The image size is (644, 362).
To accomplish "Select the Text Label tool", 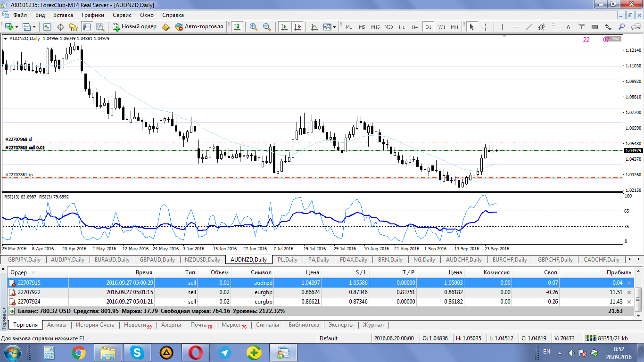I will [x=581, y=27].
